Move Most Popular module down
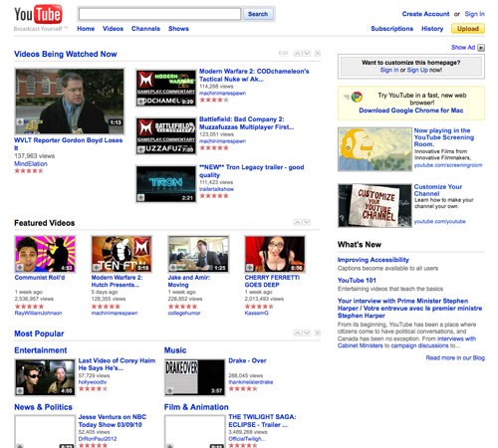The image size is (498, 448). pyautogui.click(x=307, y=333)
